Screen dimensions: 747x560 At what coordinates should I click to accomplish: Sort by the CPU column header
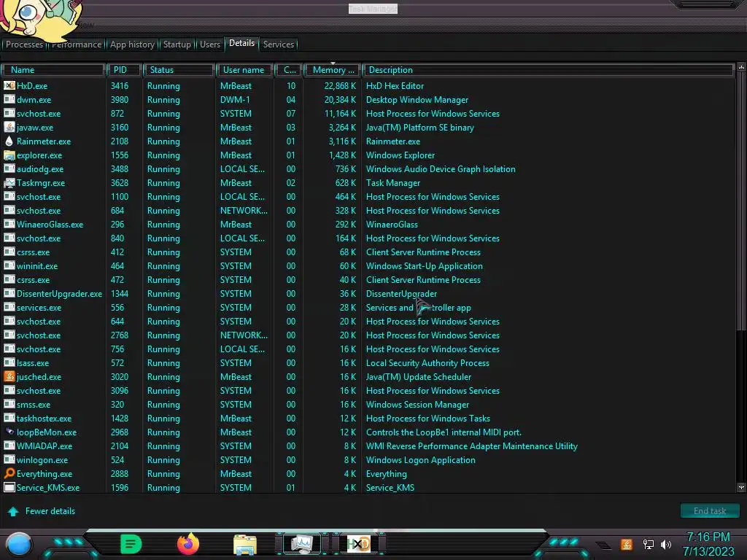[289, 70]
